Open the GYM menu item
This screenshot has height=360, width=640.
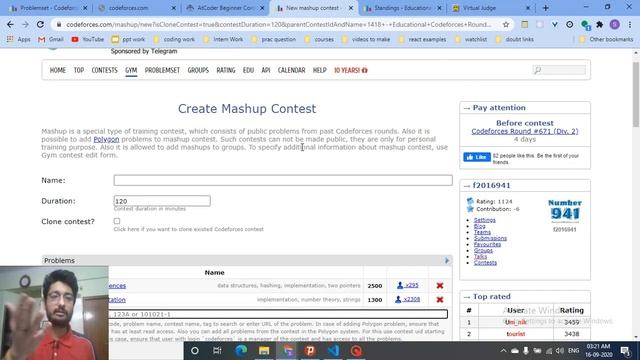[x=131, y=70]
